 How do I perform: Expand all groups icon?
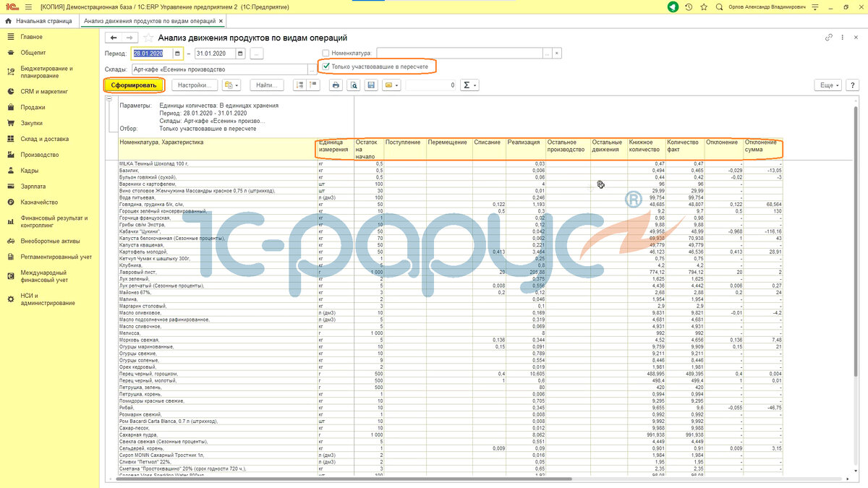(x=301, y=85)
